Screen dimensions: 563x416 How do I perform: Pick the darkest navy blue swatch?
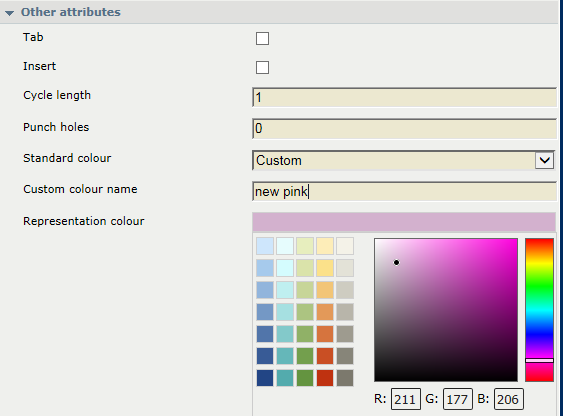(265, 378)
